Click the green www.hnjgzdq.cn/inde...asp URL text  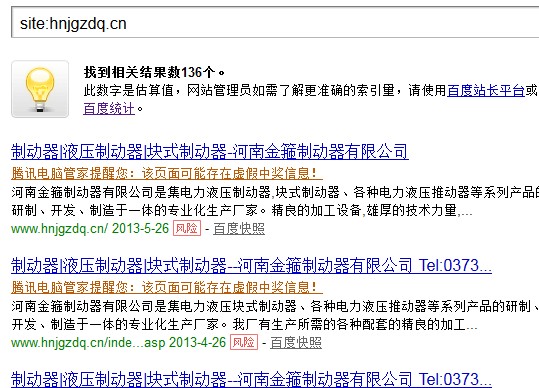click(x=88, y=343)
